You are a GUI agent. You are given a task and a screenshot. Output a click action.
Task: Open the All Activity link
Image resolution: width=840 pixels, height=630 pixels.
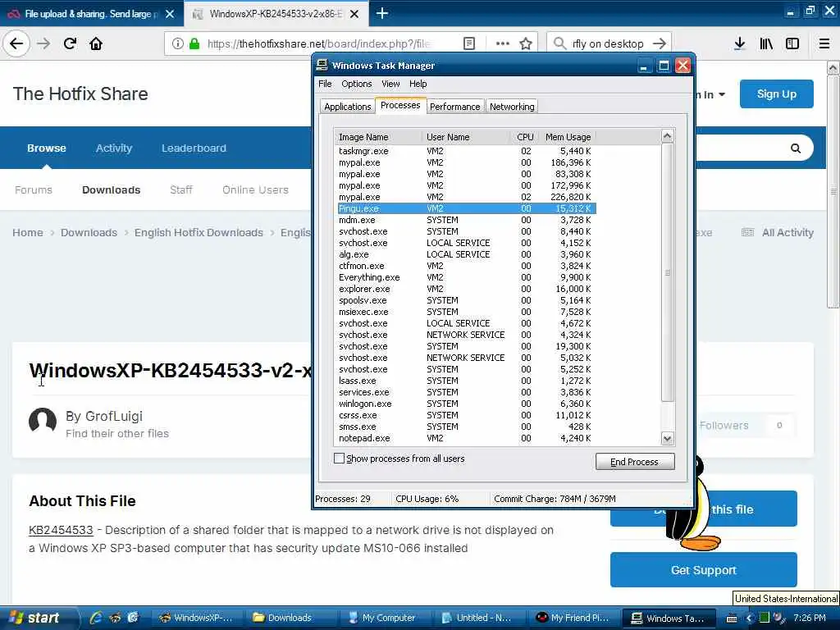(x=778, y=233)
